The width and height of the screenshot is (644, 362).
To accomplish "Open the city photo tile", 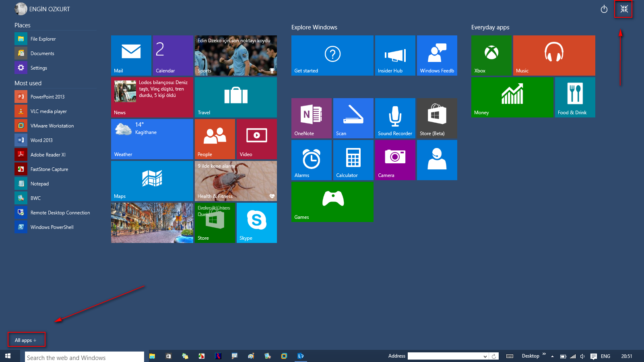I will coord(152,223).
